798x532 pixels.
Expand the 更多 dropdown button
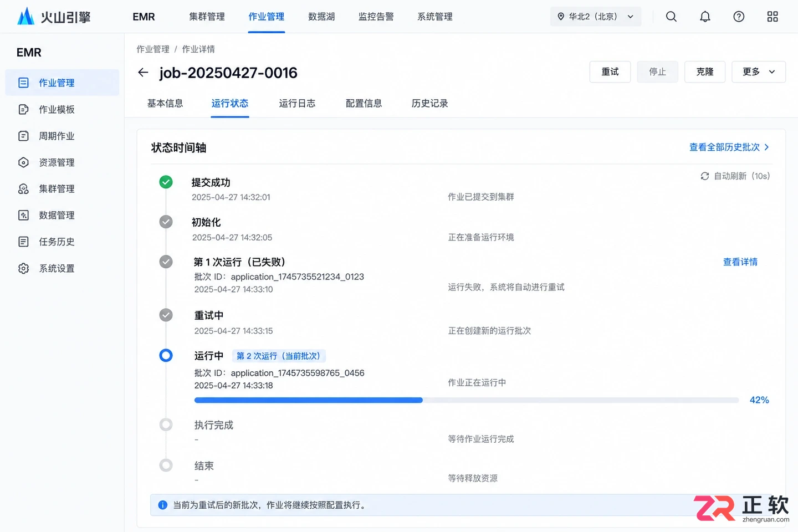point(759,72)
